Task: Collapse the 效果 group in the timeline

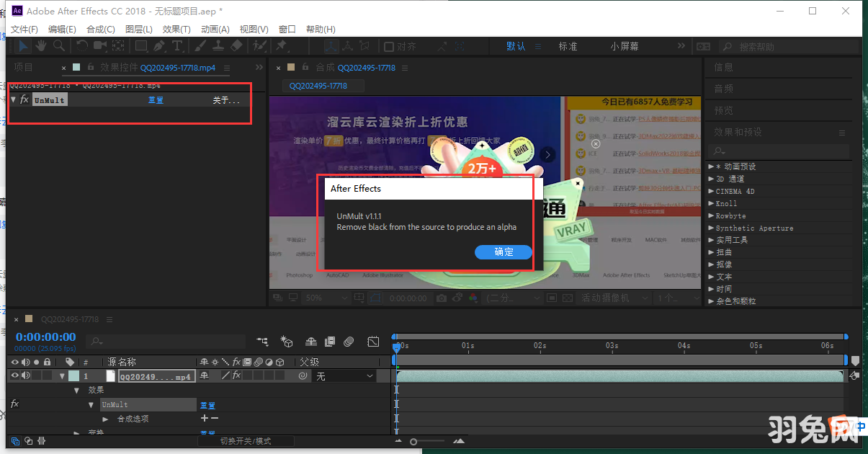Action: pyautogui.click(x=76, y=389)
